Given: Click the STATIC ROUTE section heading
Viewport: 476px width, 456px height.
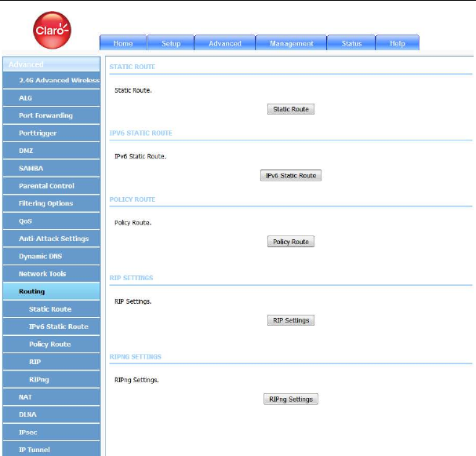Looking at the screenshot, I should pos(133,67).
